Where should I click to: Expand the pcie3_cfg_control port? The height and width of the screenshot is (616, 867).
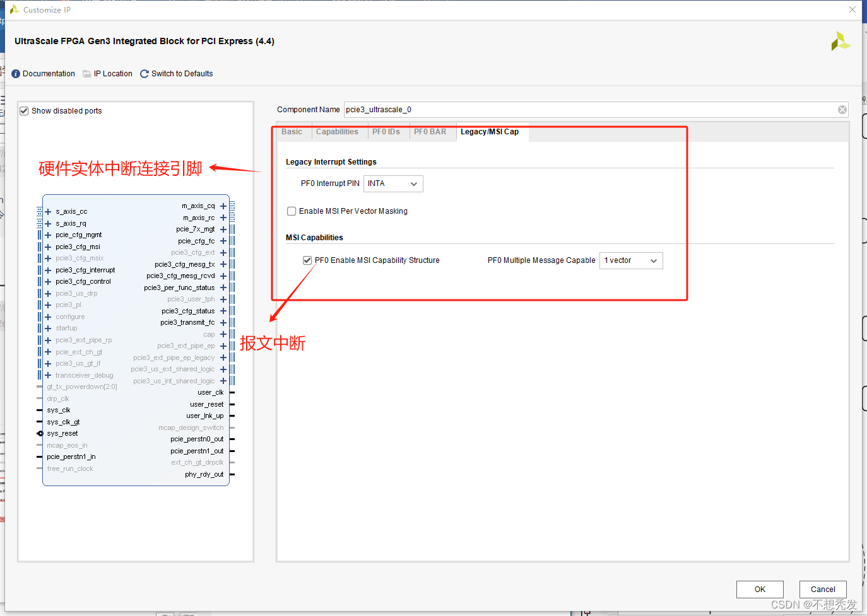tap(48, 282)
